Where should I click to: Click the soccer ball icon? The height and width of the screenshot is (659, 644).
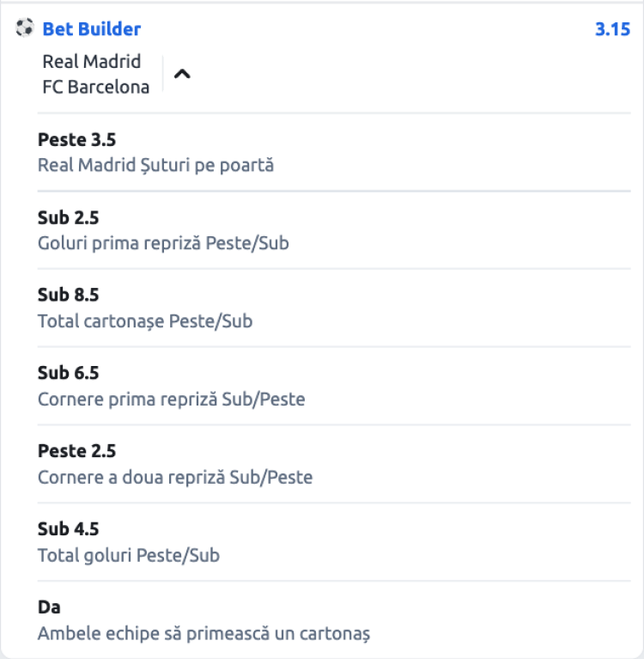(24, 28)
